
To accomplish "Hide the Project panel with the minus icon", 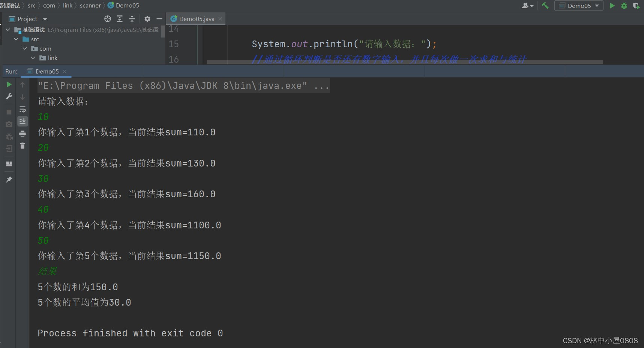I will 159,19.
